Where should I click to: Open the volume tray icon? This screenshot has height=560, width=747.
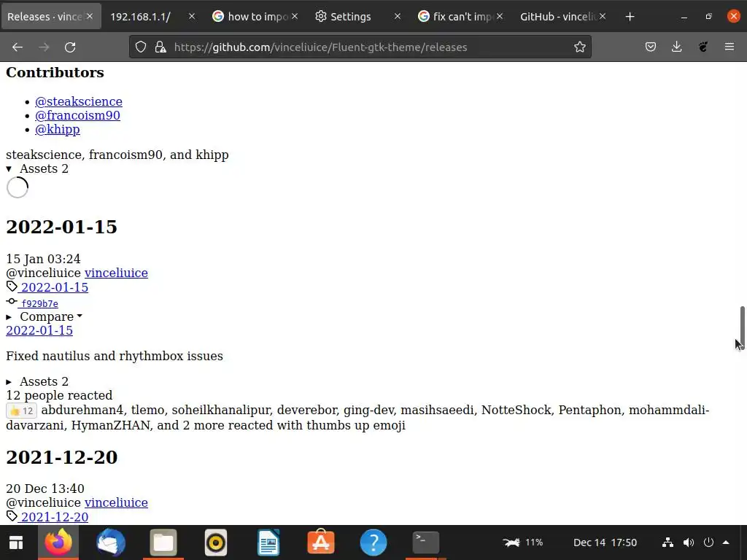689,542
